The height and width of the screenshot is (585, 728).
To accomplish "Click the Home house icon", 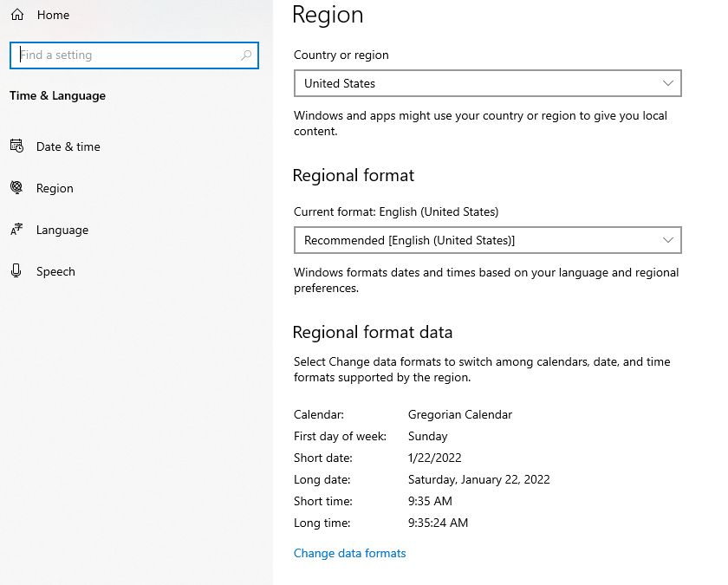I will [x=17, y=15].
